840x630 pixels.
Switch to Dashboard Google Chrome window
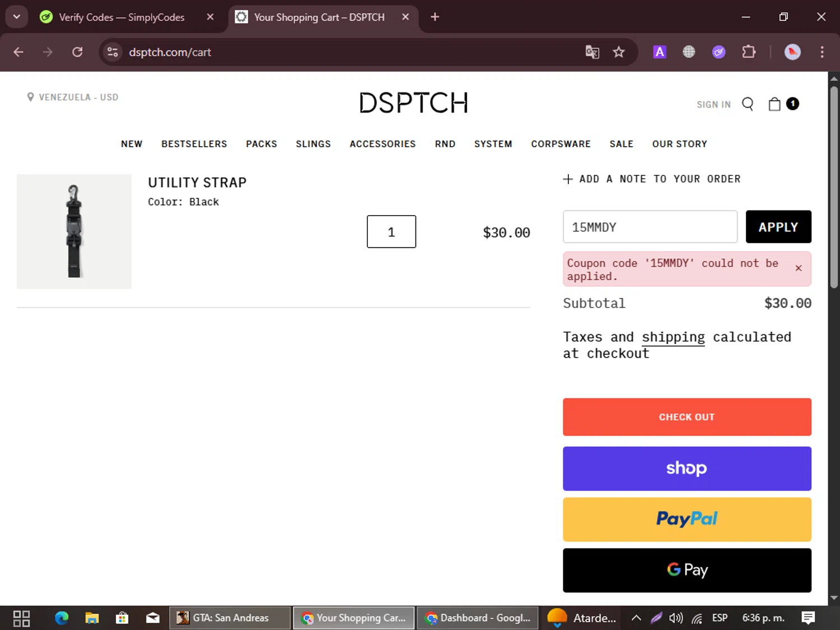click(x=478, y=618)
